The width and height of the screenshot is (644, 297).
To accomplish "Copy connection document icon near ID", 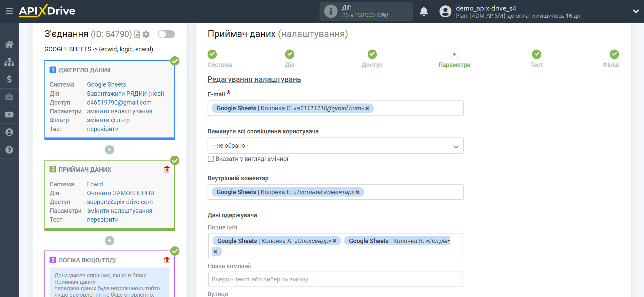I will point(137,34).
